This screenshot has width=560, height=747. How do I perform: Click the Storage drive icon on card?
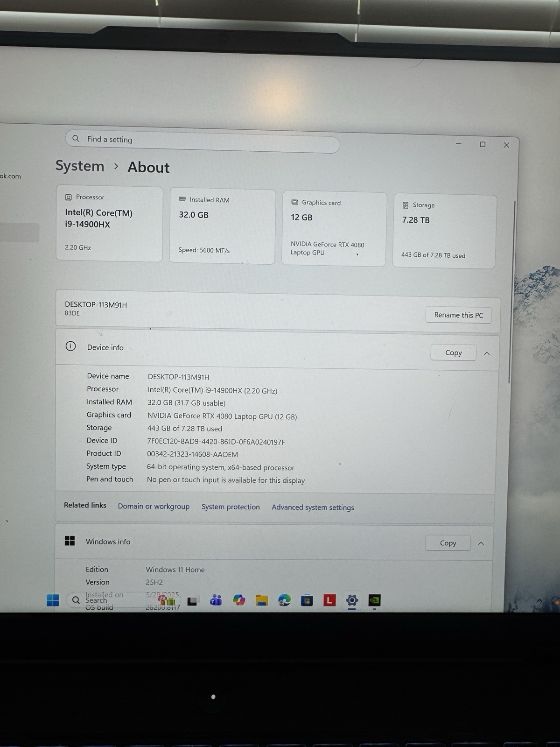pos(406,205)
